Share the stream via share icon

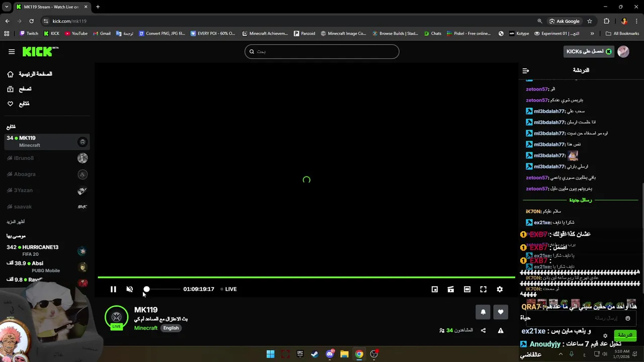(484, 330)
